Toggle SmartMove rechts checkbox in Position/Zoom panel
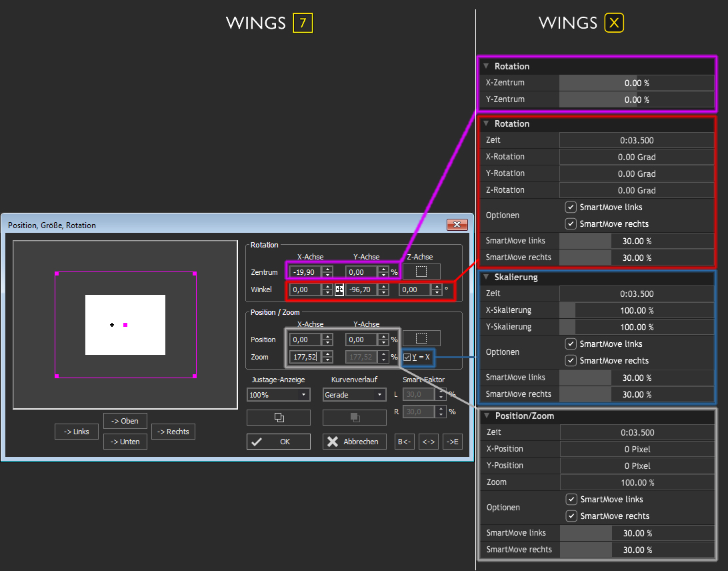 [571, 516]
